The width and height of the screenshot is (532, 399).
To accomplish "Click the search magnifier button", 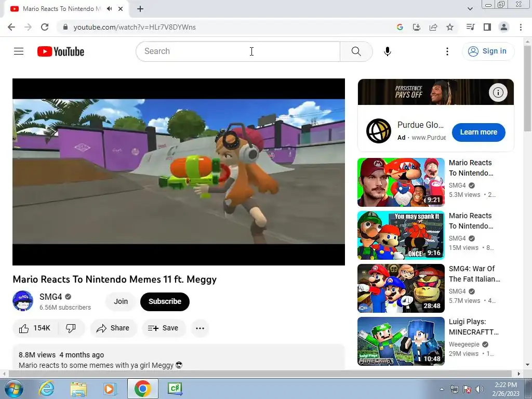I will coord(356,51).
